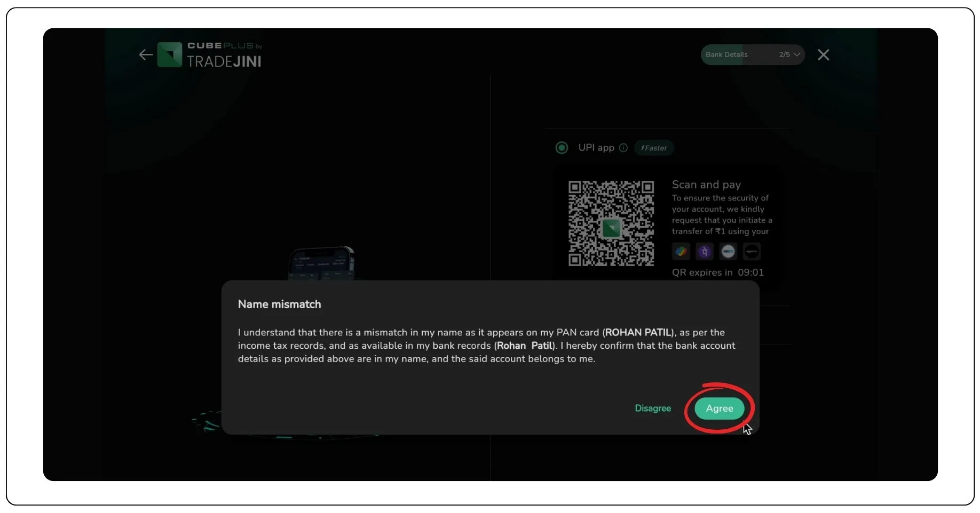Click the info icon beside UPI app
Screen dimensions: 980x513
[x=623, y=148]
